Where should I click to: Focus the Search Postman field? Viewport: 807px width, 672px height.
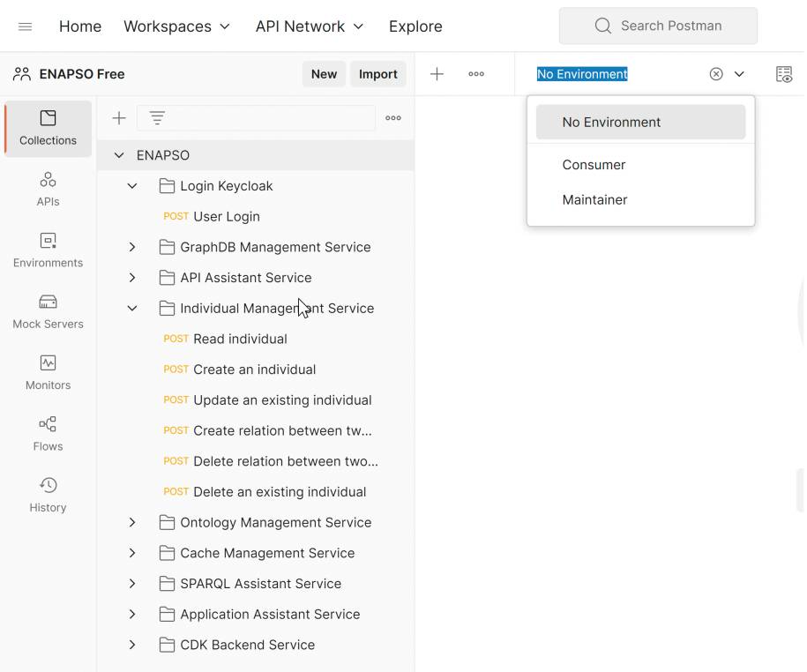click(658, 26)
